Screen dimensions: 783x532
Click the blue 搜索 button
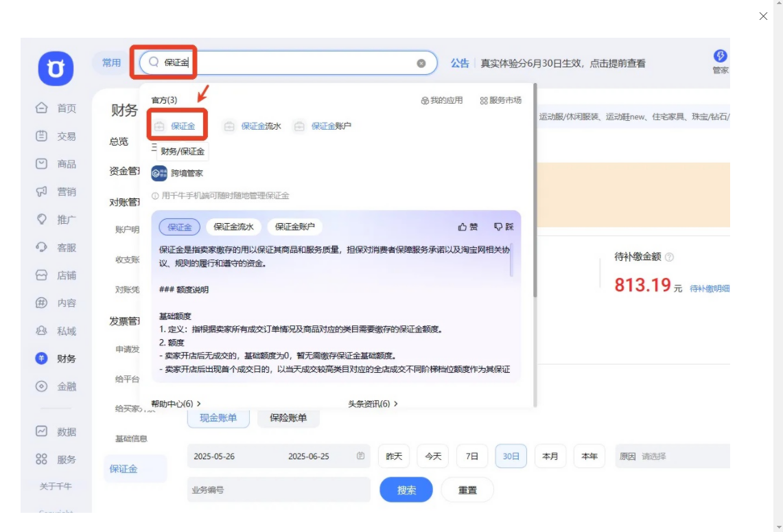tap(406, 489)
